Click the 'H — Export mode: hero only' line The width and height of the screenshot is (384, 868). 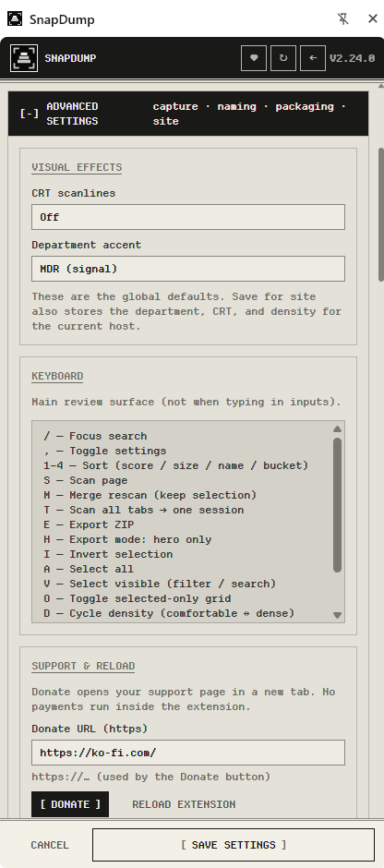127,539
